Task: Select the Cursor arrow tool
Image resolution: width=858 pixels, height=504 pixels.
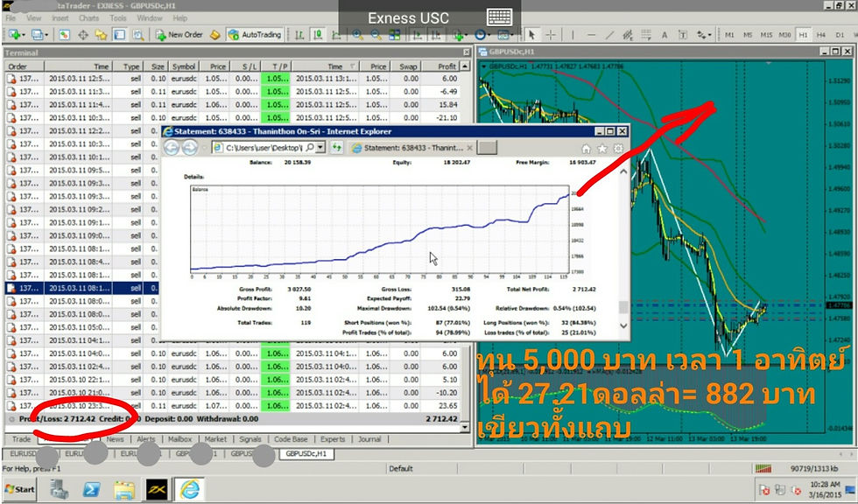Action: (531, 35)
